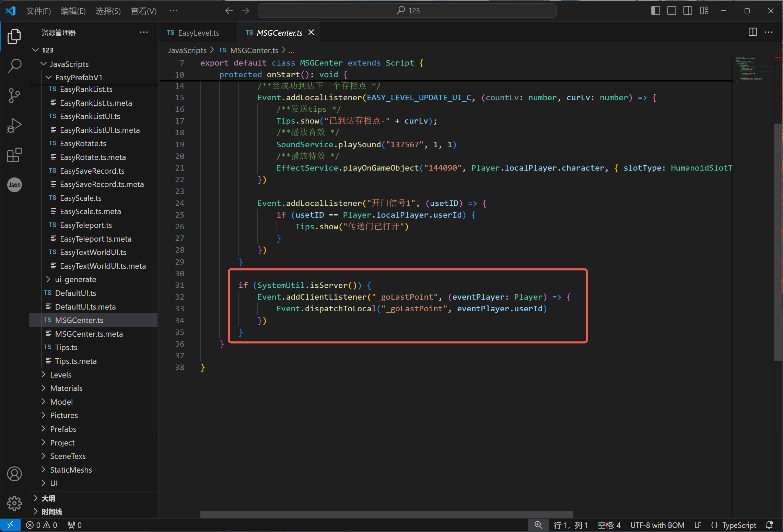Change indentation via 空格: 4

click(609, 525)
